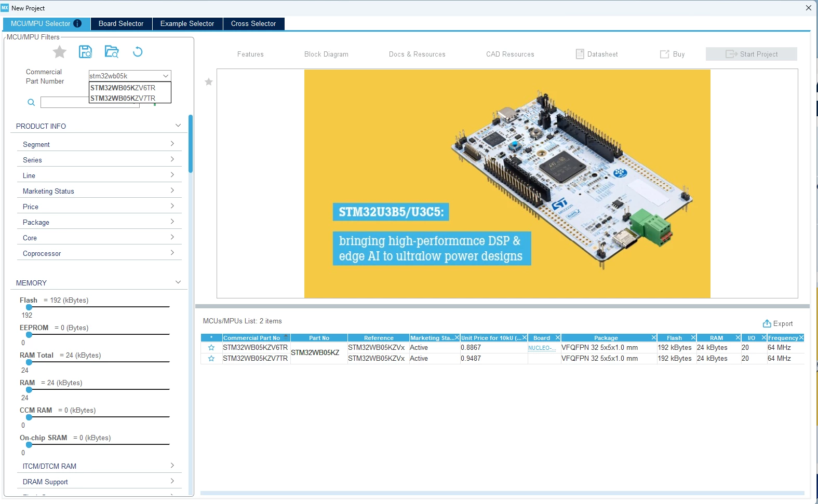Switch to Cross Selector tab
Viewport: 818px width, 504px height.
pyautogui.click(x=253, y=23)
